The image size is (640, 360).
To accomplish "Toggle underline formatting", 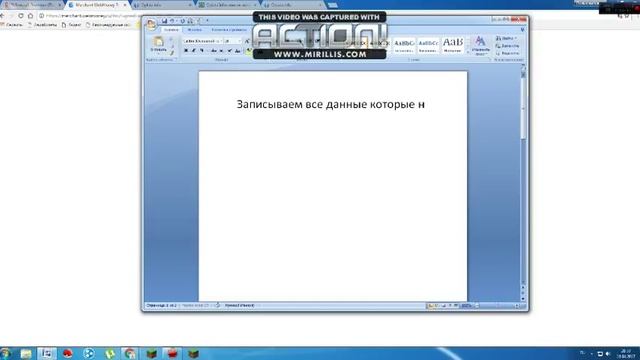I will point(202,51).
